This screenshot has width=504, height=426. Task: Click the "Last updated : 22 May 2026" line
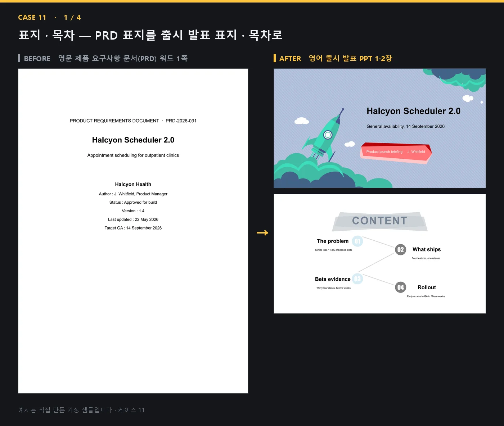pos(133,219)
